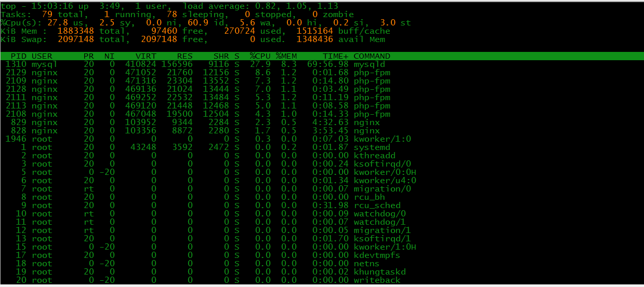Click the rcu_sched command name
The width and height of the screenshot is (644, 287).
(377, 206)
